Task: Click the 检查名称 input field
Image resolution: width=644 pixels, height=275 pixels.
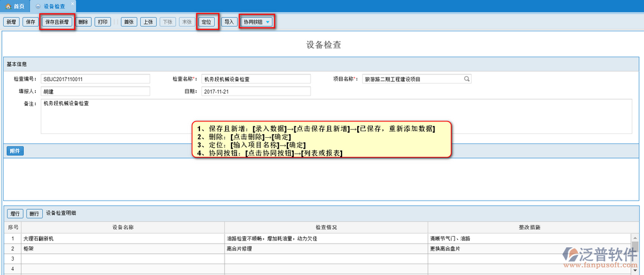Action: (x=256, y=79)
